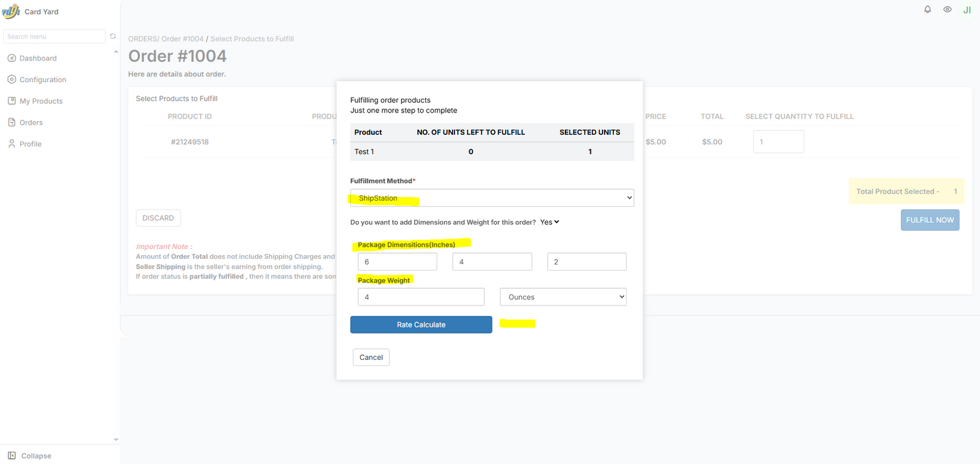Toggle the eye visibility icon in header
The width and height of the screenshot is (980, 464).
tap(947, 9)
